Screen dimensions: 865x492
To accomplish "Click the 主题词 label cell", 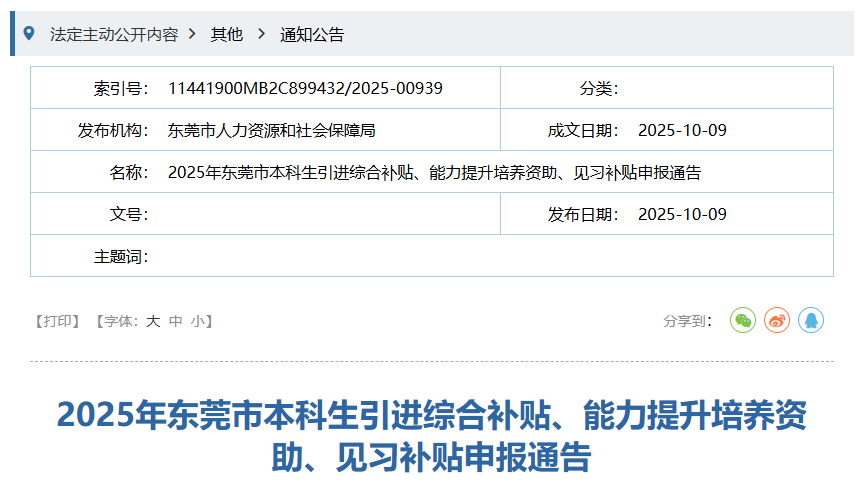I will [x=121, y=256].
